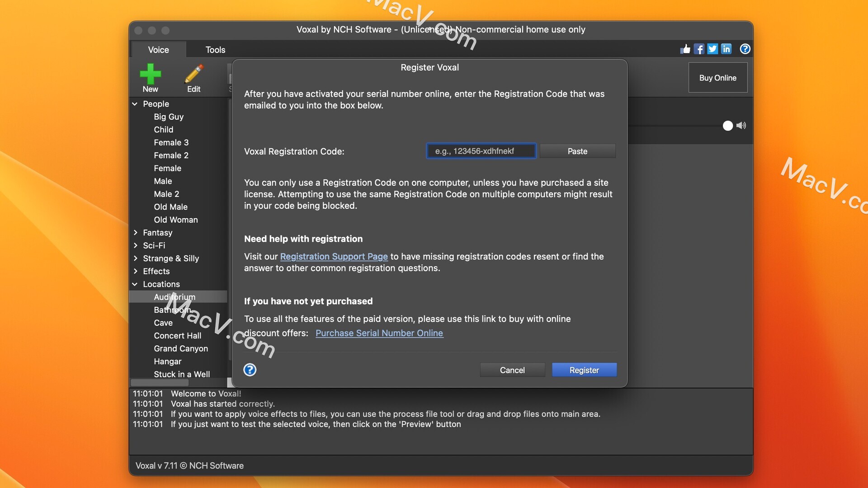Click the Purchase Serial Number Online link

tap(380, 333)
